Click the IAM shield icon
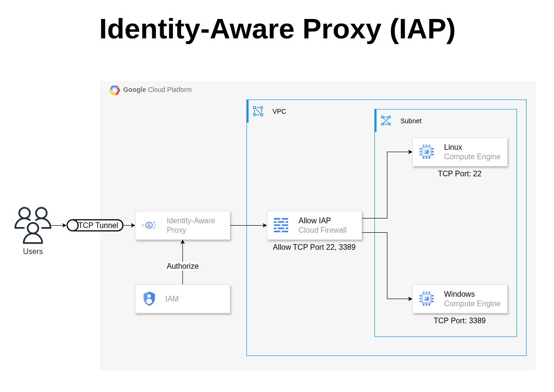Image resolution: width=554 pixels, height=392 pixels. click(149, 299)
